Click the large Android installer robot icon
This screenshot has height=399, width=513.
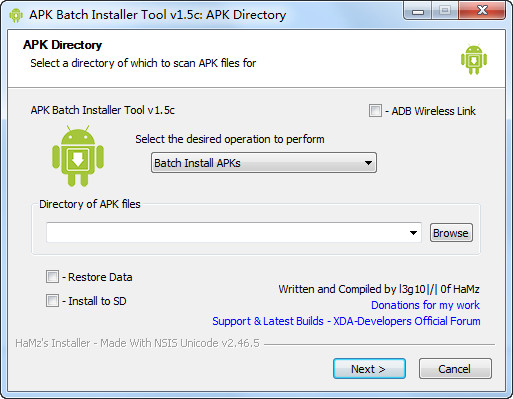tap(78, 156)
